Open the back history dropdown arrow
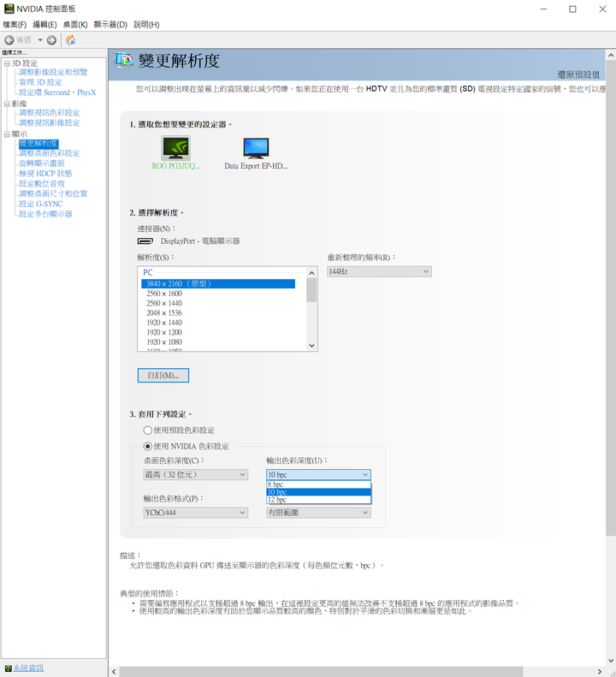The width and height of the screenshot is (616, 677). click(40, 40)
